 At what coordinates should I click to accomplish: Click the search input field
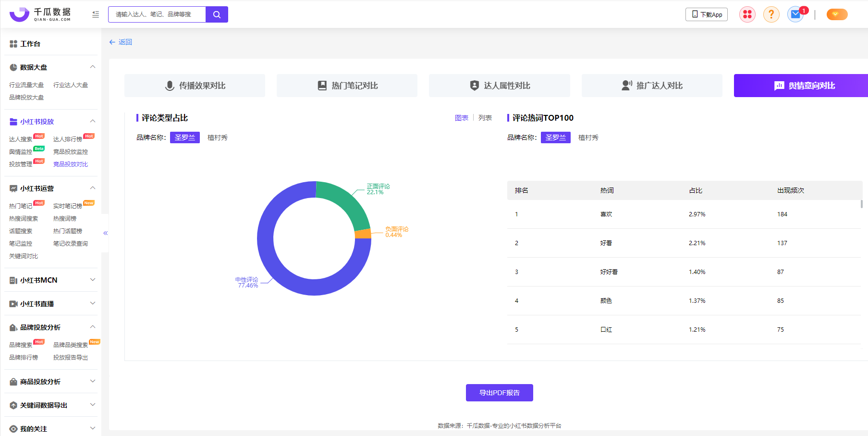click(157, 14)
